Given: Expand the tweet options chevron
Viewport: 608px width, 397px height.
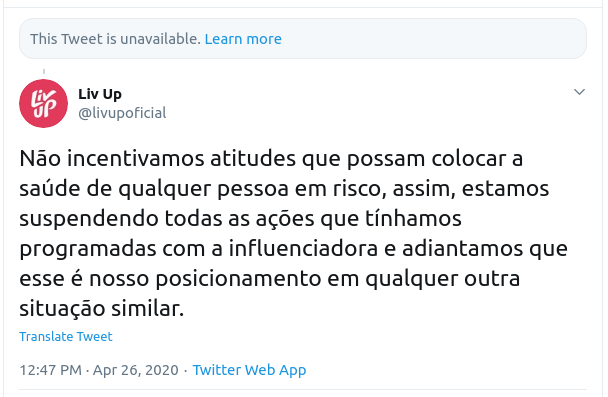Looking at the screenshot, I should click(x=579, y=92).
